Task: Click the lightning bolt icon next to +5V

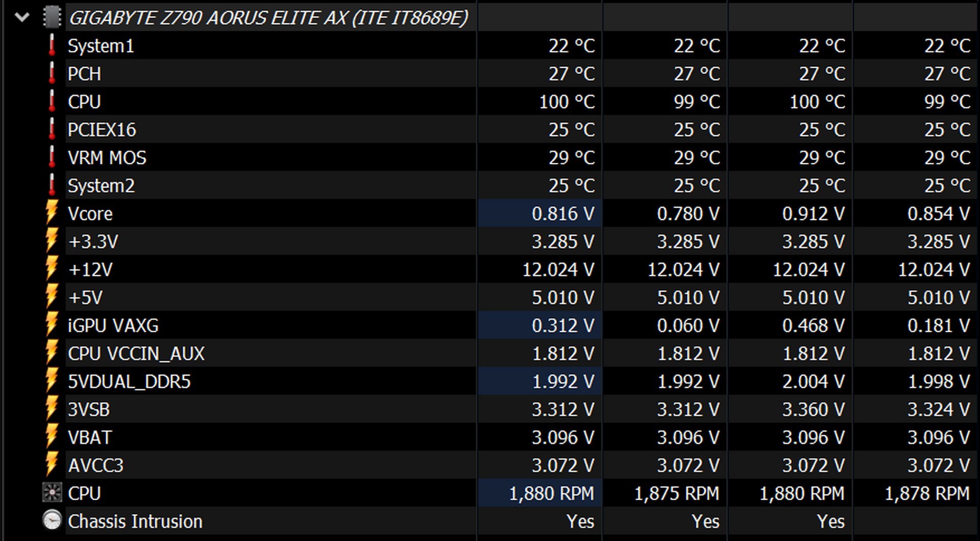Action: coord(52,297)
